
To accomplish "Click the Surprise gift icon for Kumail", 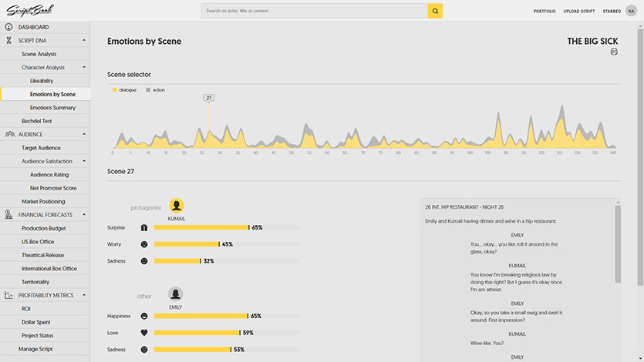I will [x=143, y=228].
